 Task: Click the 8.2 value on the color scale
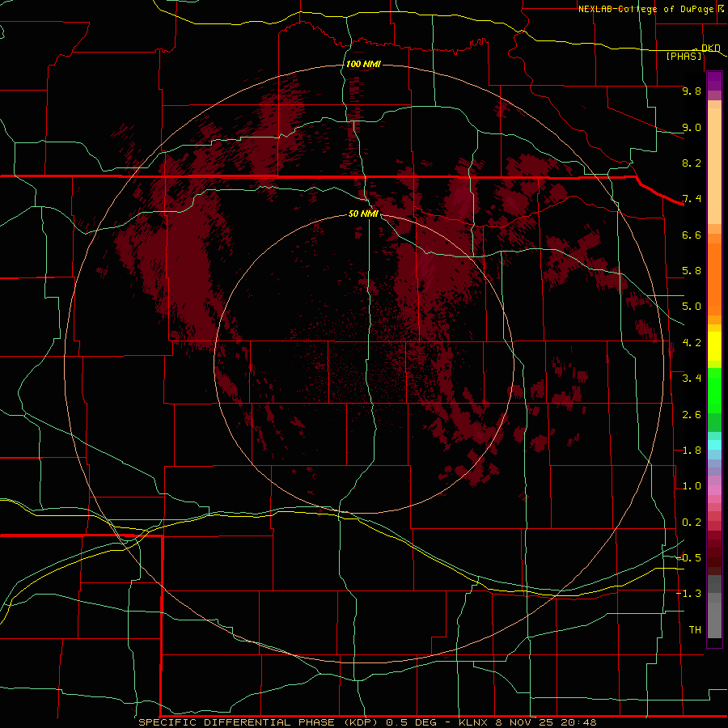pos(692,163)
